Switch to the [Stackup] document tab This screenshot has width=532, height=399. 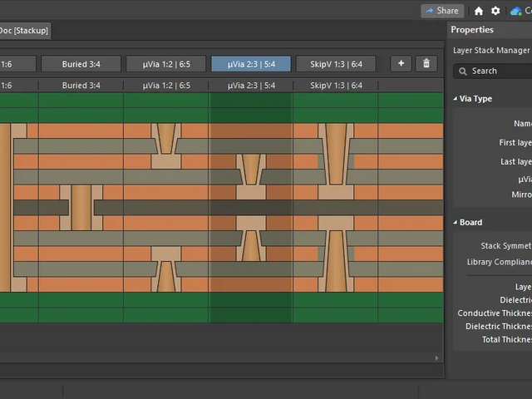pos(24,31)
